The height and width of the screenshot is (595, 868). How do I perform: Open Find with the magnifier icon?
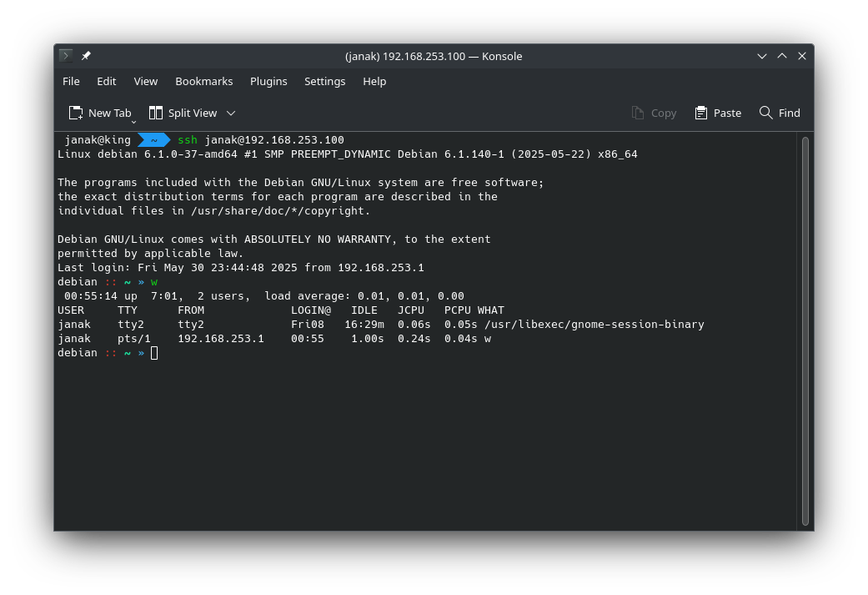(x=779, y=113)
